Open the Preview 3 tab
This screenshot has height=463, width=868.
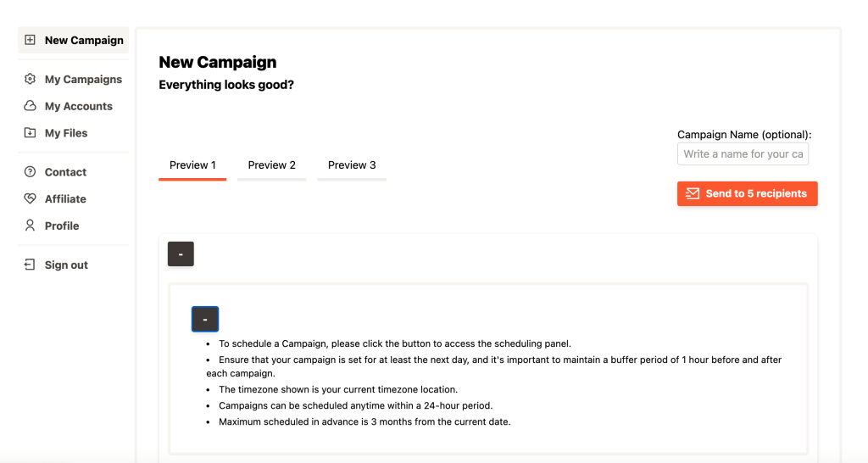coord(352,165)
